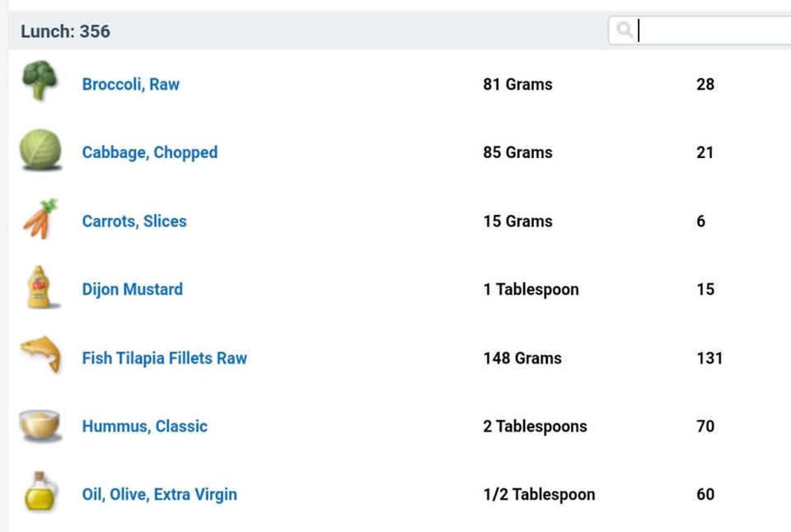Image resolution: width=791 pixels, height=532 pixels.
Task: Click the broccoli food icon
Action: (x=39, y=82)
